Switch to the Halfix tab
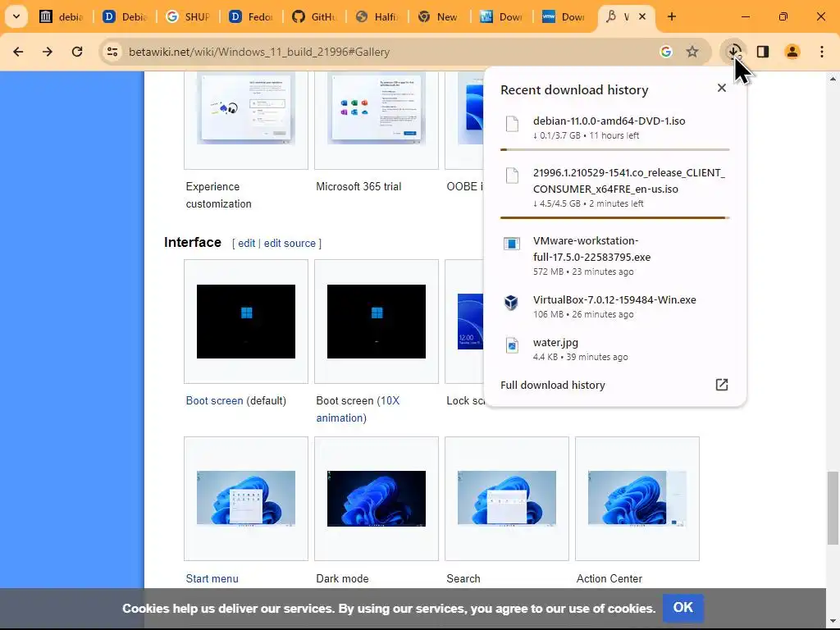Image resolution: width=840 pixels, height=630 pixels. coord(377,16)
